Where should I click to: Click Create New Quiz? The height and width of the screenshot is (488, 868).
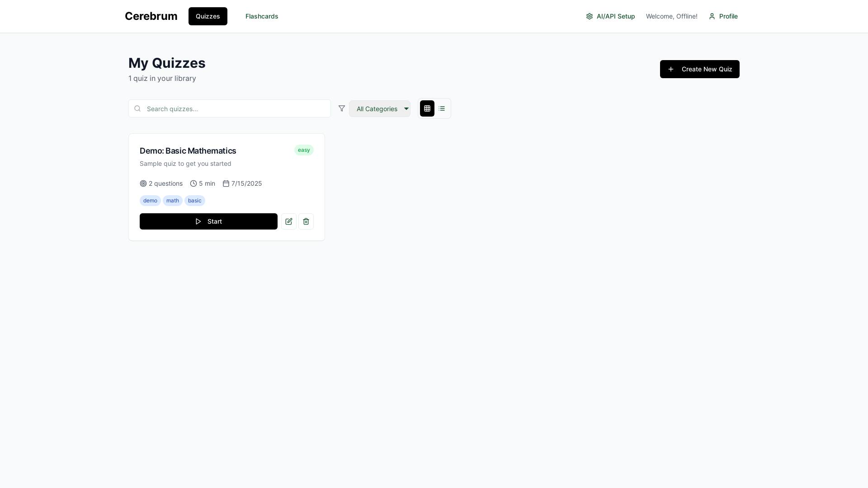[x=700, y=69]
